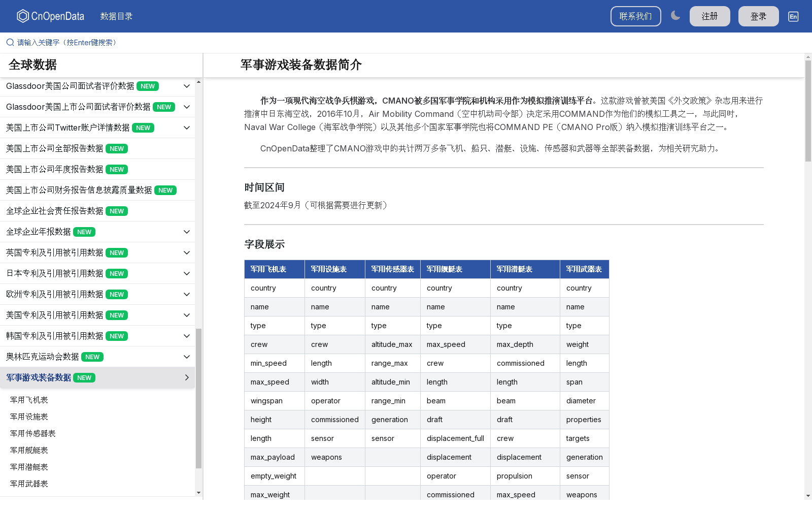Click the max_payload table cell

pyautogui.click(x=275, y=457)
